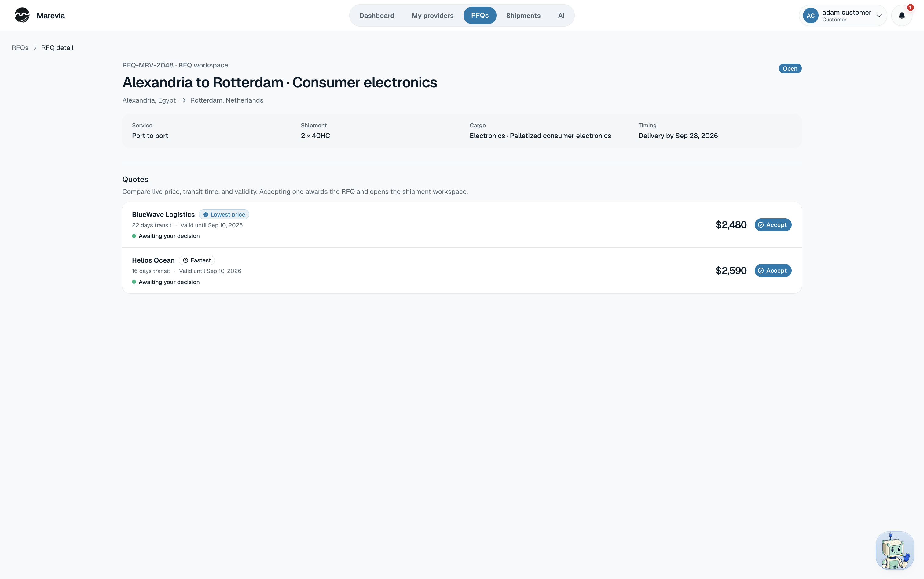Image resolution: width=924 pixels, height=579 pixels.
Task: Click the Fastest clock badge
Action: [x=196, y=260]
